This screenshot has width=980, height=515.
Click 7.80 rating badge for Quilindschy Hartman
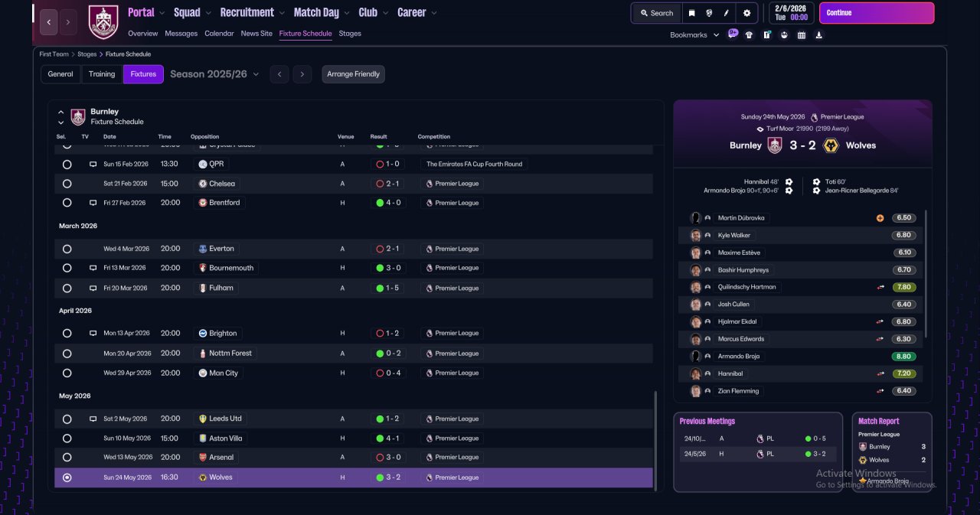[903, 287]
